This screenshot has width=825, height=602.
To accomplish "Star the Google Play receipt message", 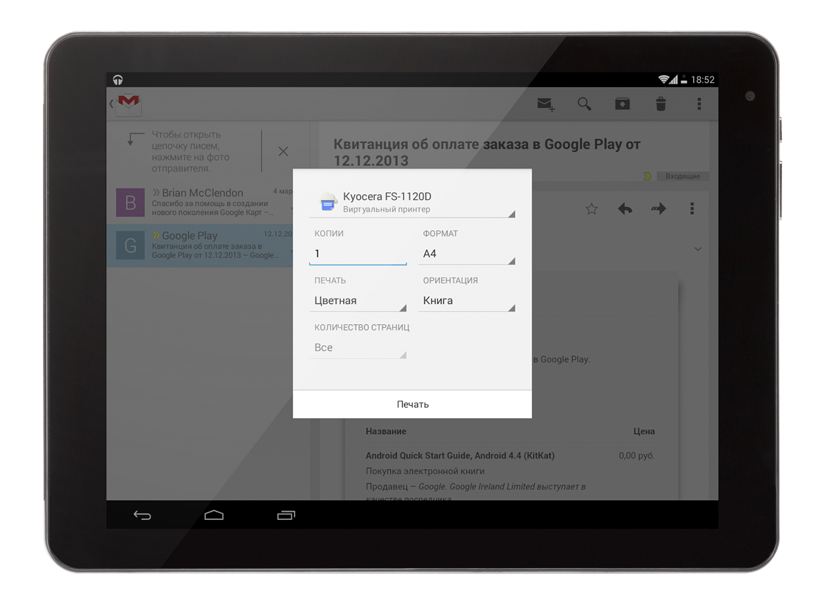I will [591, 209].
